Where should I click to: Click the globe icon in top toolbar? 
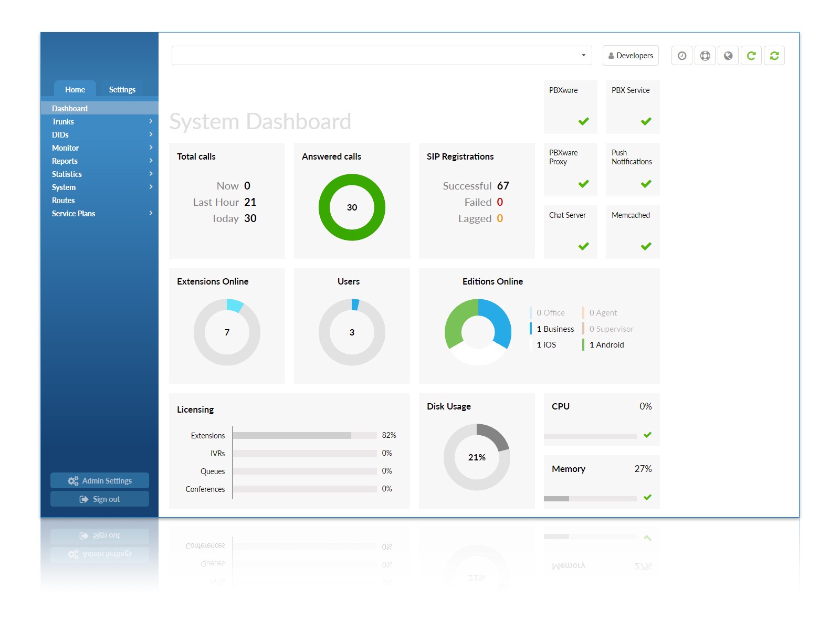pyautogui.click(x=728, y=56)
